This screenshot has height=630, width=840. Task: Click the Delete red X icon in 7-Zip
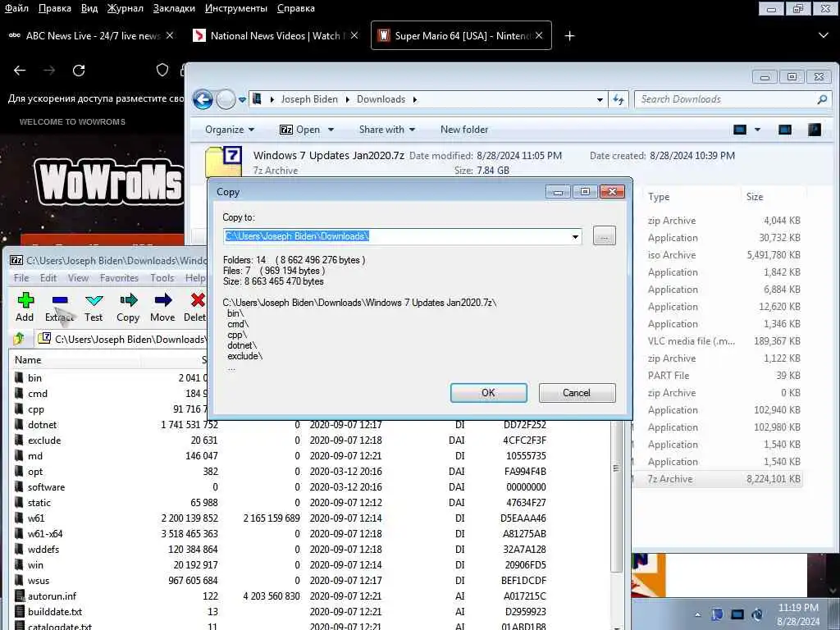pyautogui.click(x=198, y=300)
